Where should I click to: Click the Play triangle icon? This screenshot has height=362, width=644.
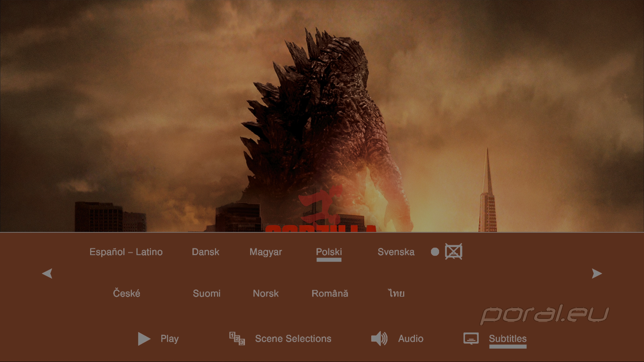144,339
